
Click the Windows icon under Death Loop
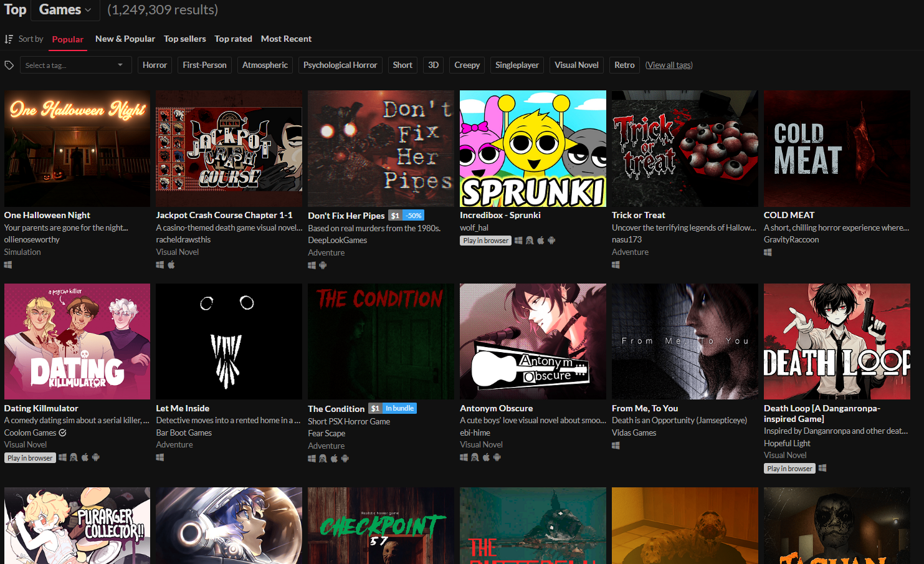click(822, 468)
